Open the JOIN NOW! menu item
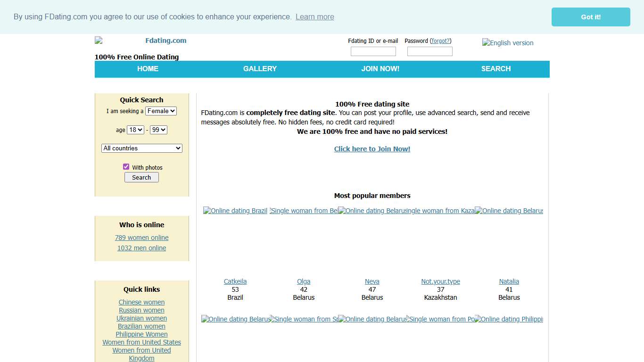The image size is (644, 362). coord(380,69)
